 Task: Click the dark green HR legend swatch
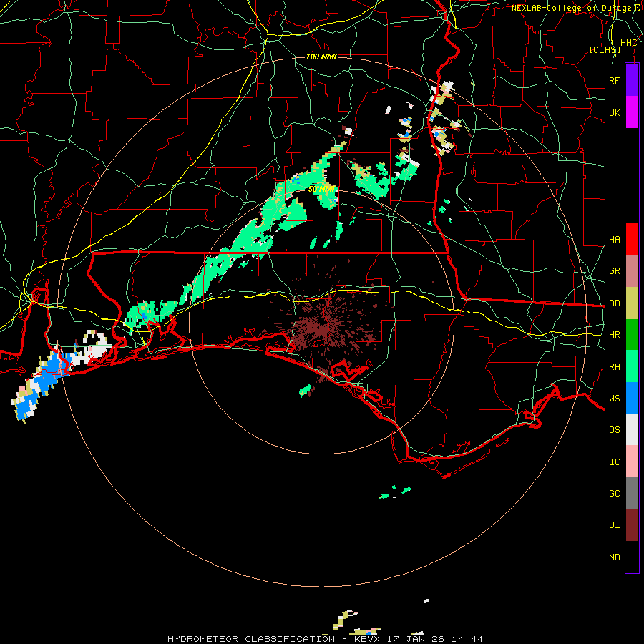coord(632,335)
